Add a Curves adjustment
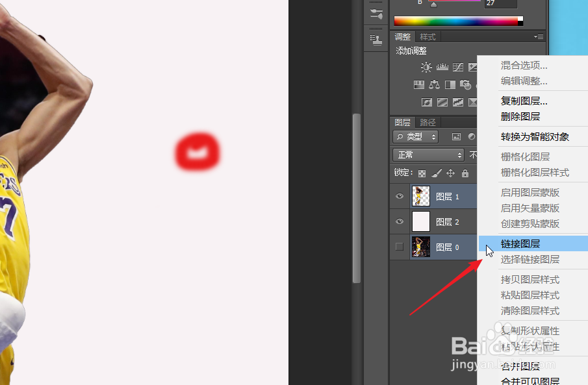 (458, 67)
